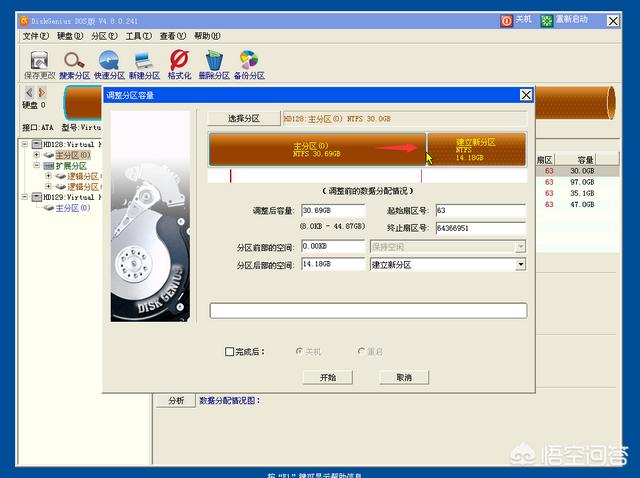The width and height of the screenshot is (640, 478).
Task: Click the HD128 disk drive icon in tree
Action: (37, 145)
